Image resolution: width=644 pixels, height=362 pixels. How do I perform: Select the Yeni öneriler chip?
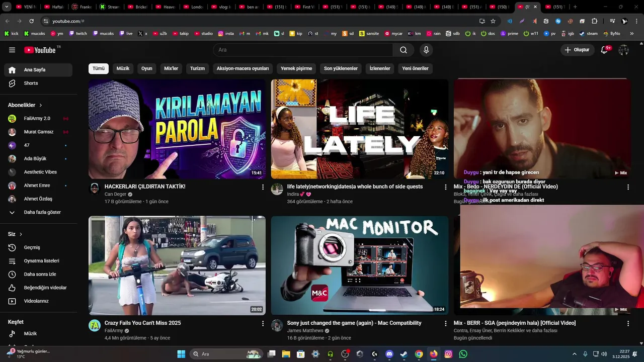415,68
